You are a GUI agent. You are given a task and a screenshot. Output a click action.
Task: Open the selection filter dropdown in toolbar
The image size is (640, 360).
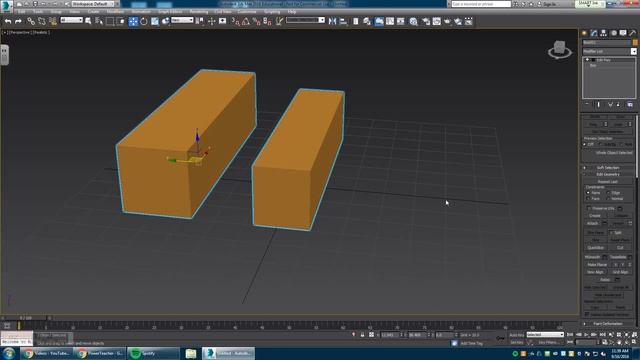click(x=71, y=20)
